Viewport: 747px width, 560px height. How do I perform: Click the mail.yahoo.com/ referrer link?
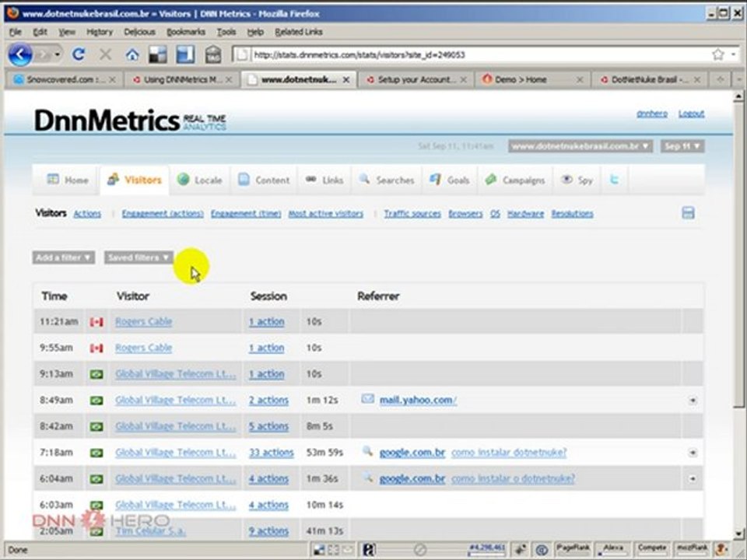coord(418,400)
